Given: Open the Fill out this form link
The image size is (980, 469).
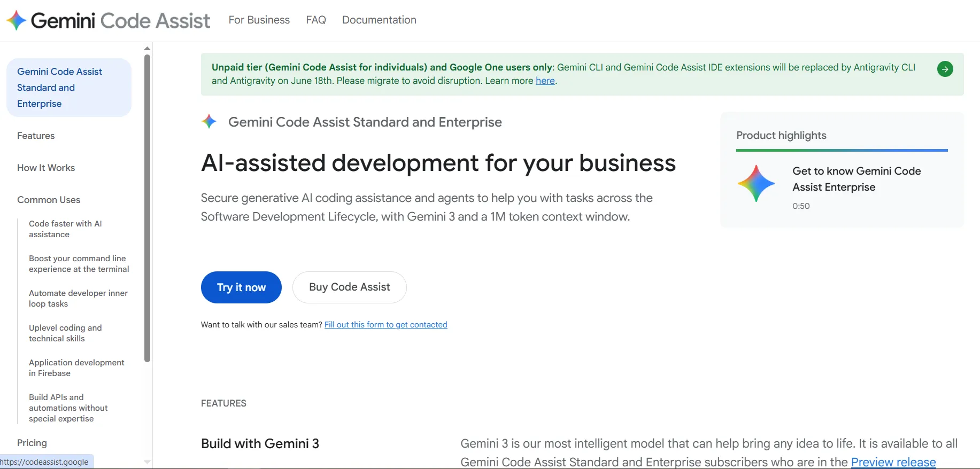Looking at the screenshot, I should point(386,325).
